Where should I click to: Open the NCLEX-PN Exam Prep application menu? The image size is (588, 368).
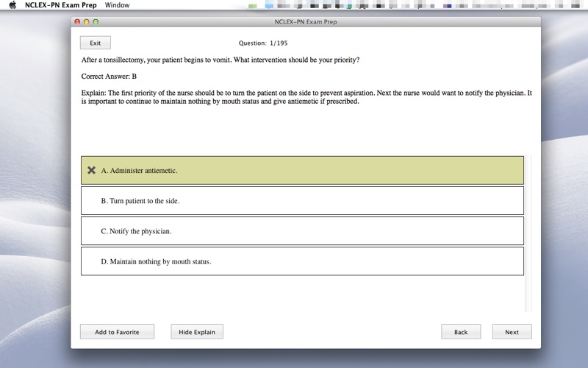(x=61, y=5)
